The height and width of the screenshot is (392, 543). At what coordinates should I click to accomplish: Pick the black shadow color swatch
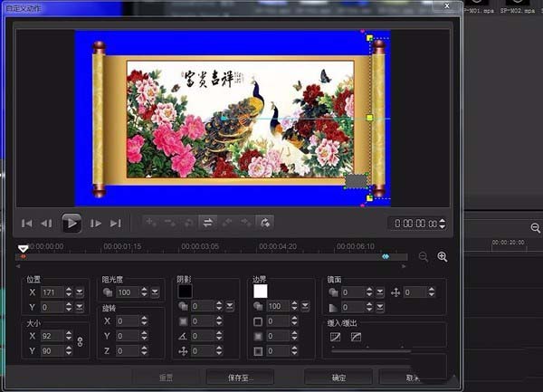[185, 292]
